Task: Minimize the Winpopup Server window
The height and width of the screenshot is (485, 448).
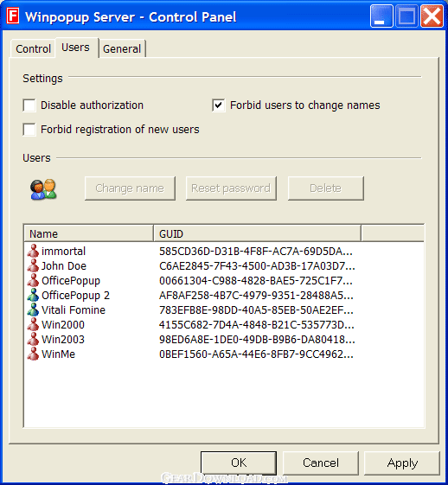Action: (381, 16)
